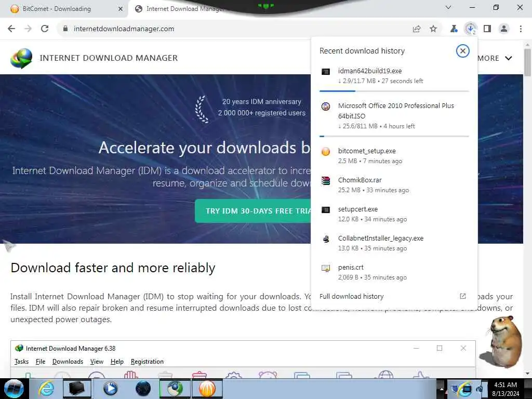
Task: Click the '2,069 B • 35 minutes ago' text
Action: click(373, 277)
